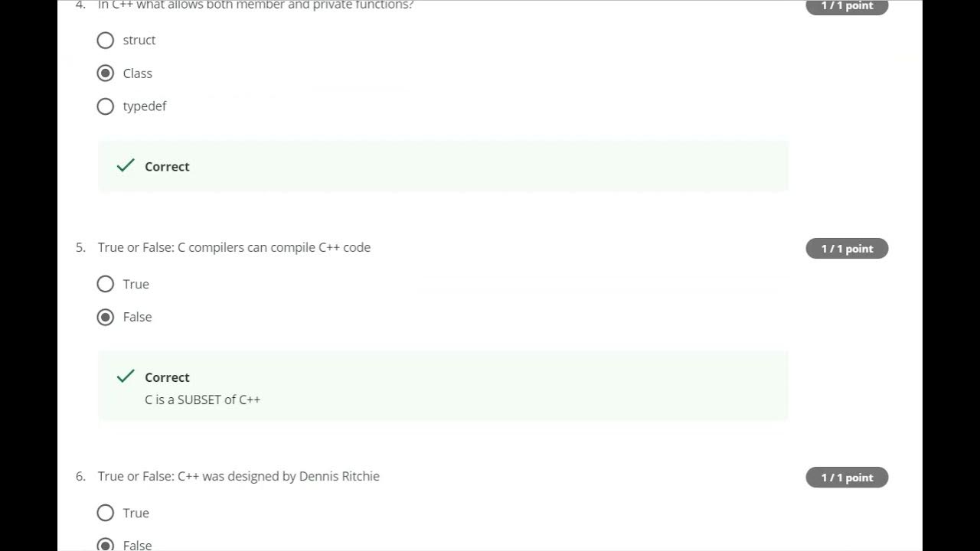
Task: Click question 6 point badge
Action: tap(847, 478)
